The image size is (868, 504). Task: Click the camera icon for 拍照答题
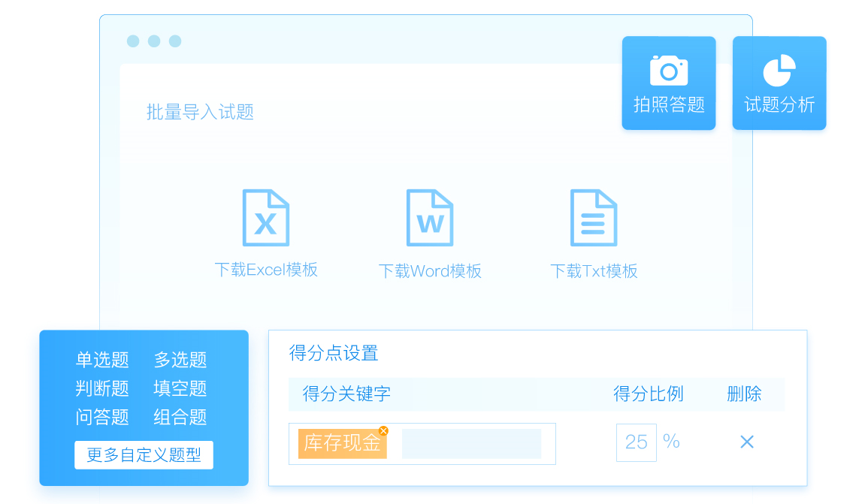click(668, 70)
